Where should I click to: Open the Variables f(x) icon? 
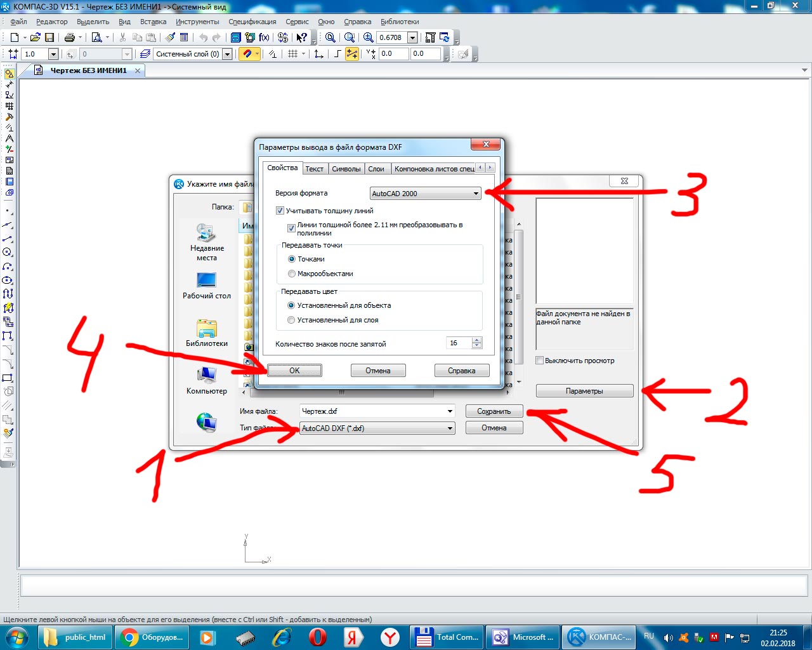(x=264, y=37)
